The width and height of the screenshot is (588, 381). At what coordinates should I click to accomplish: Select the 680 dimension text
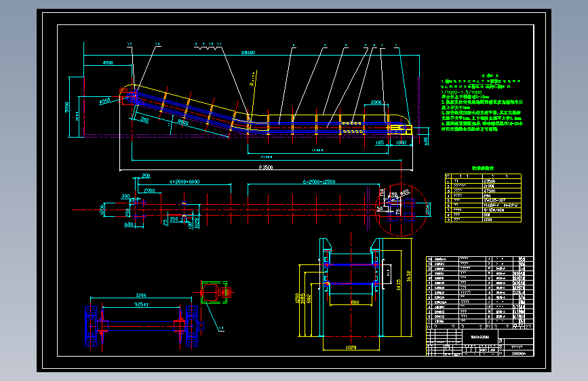[x=129, y=224]
